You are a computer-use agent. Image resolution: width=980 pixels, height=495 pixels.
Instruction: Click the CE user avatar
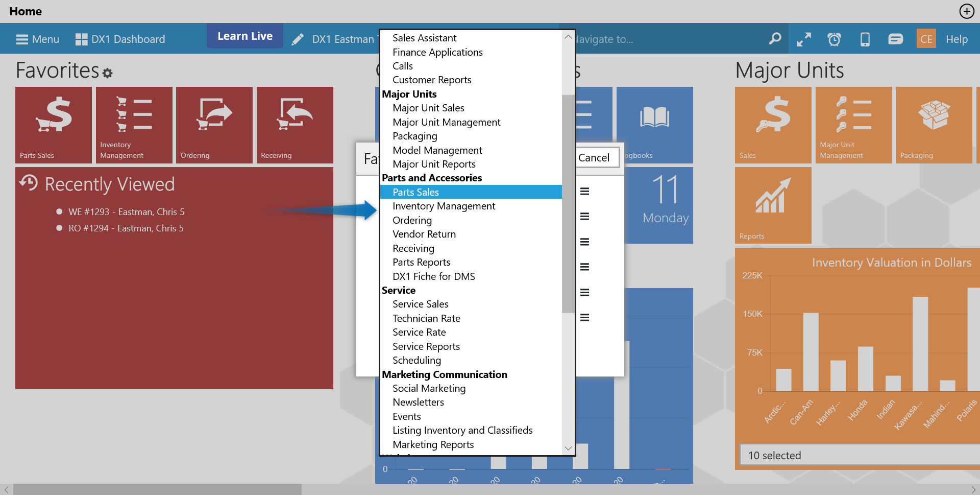coord(926,39)
